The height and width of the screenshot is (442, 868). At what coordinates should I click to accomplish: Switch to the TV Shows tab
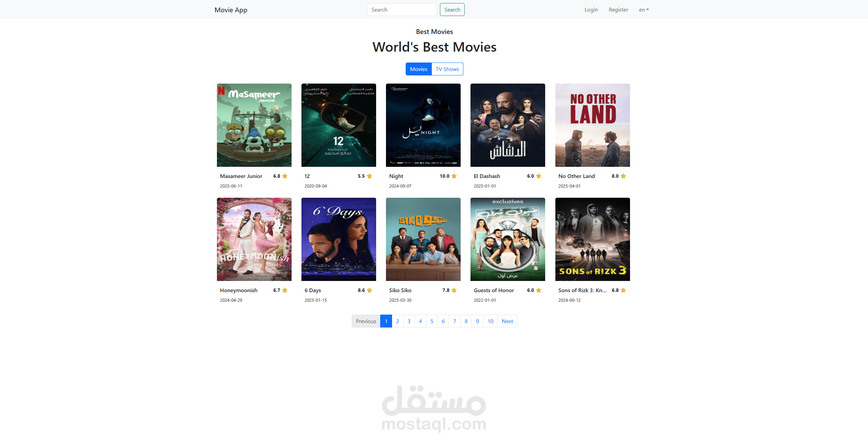click(447, 69)
